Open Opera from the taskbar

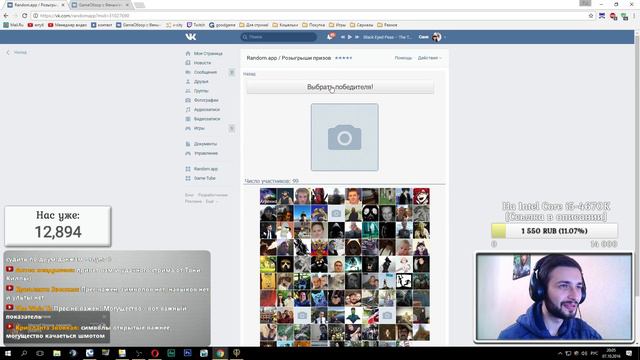pyautogui.click(x=155, y=353)
